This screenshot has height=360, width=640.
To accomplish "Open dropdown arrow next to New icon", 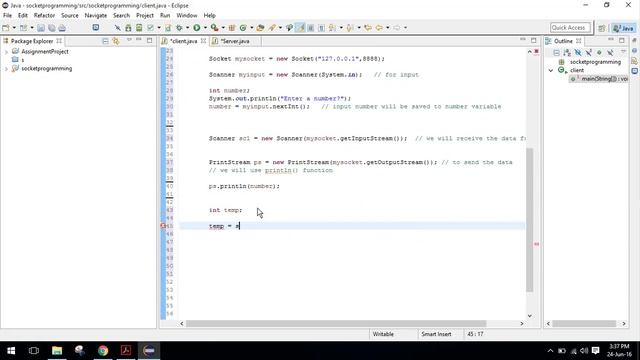I will click(x=14, y=28).
